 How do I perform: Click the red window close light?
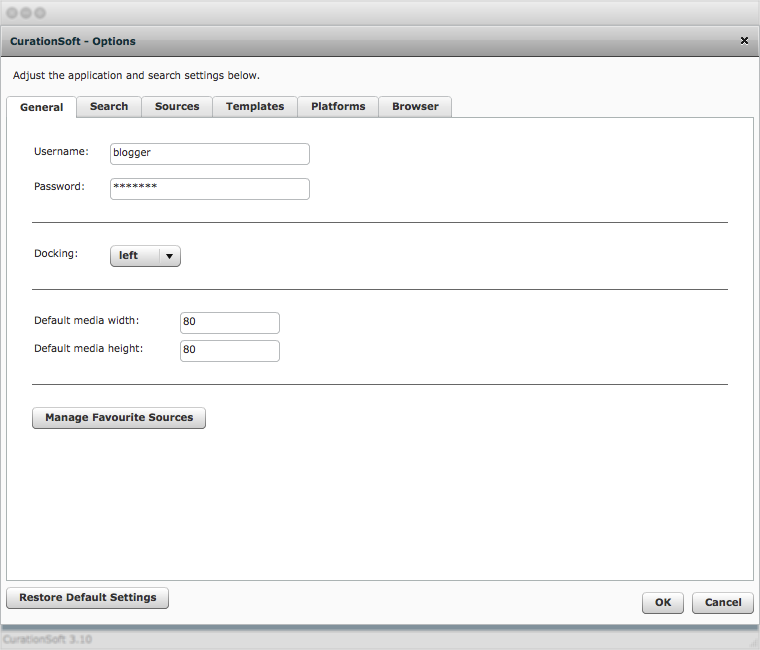(x=12, y=13)
